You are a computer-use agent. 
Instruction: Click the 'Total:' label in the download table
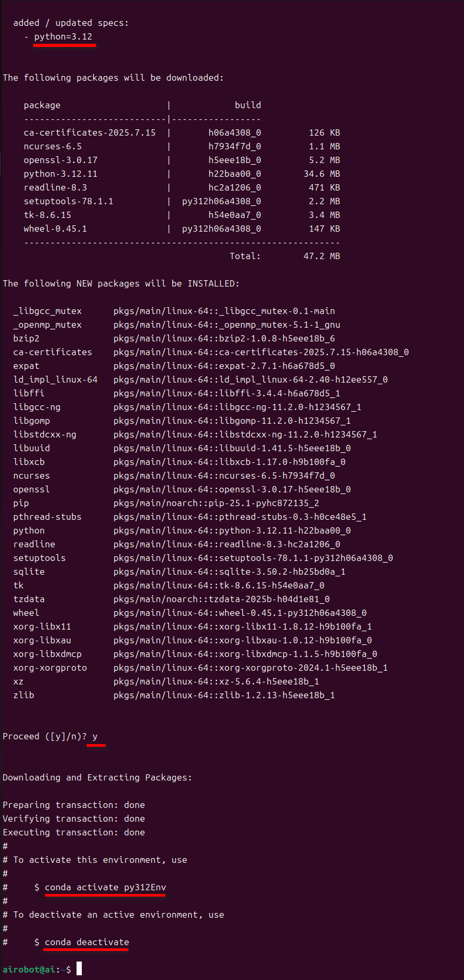pos(245,256)
